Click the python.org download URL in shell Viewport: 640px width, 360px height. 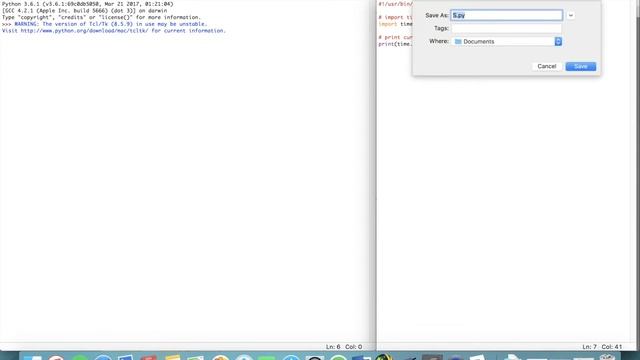click(84, 31)
